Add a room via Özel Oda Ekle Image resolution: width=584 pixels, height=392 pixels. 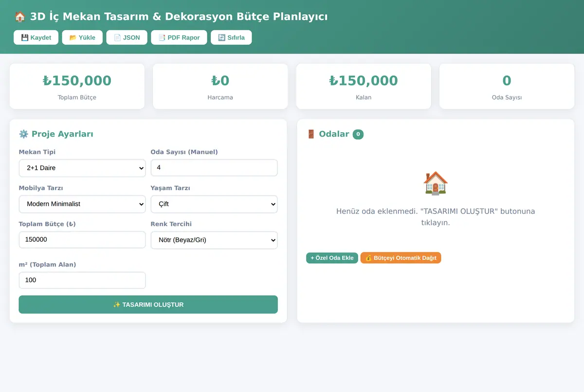(x=332, y=258)
